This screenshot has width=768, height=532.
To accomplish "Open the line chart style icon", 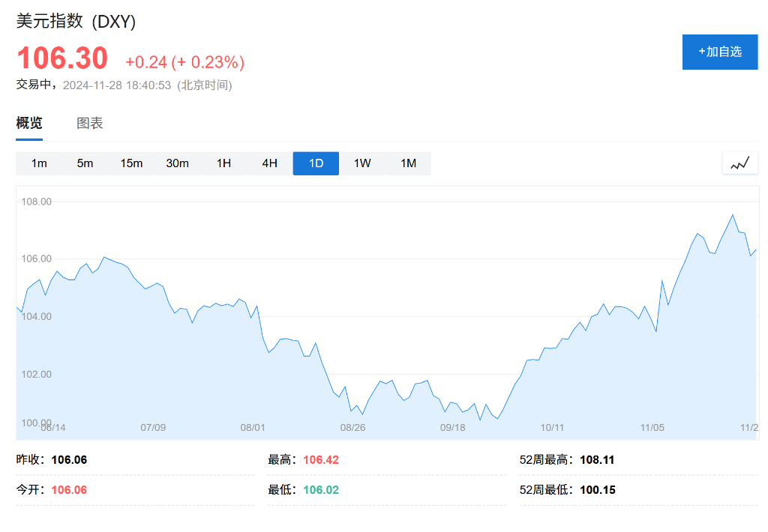I will [x=739, y=163].
